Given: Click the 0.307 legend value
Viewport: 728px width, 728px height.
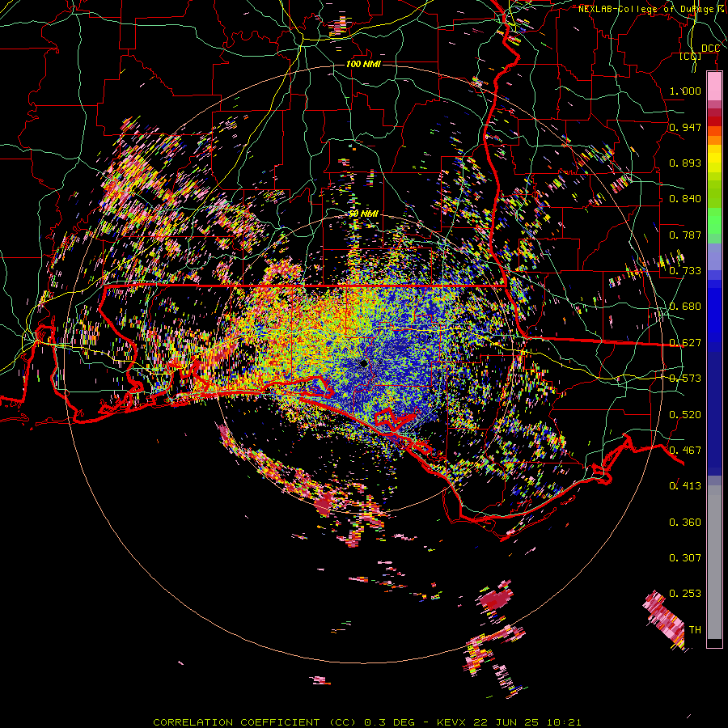Looking at the screenshot, I should coord(685,558).
